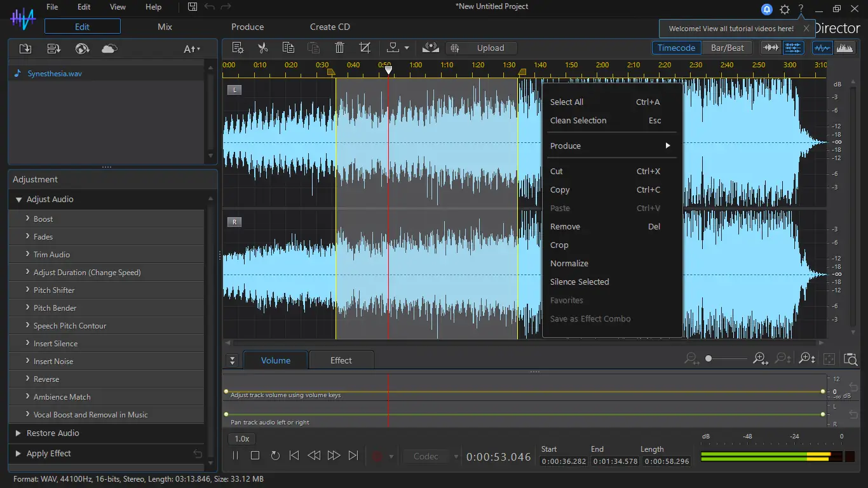Click the scissors cut icon in toolbar
Image resolution: width=868 pixels, height=488 pixels.
point(262,48)
